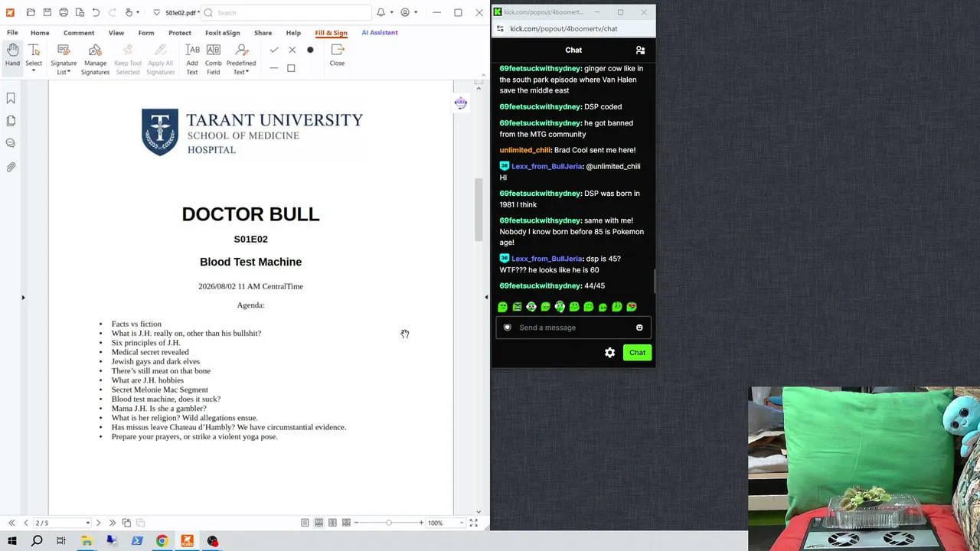Click the AI assistant floating icon on page

[460, 103]
